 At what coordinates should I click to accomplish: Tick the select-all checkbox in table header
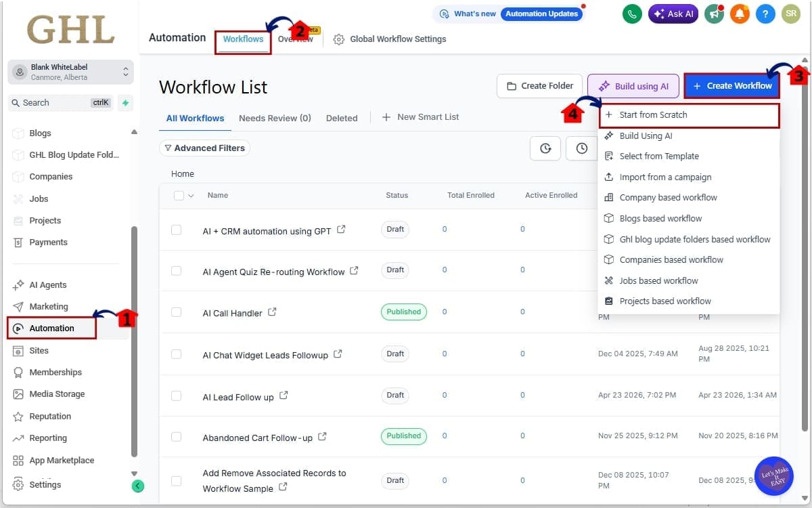179,196
